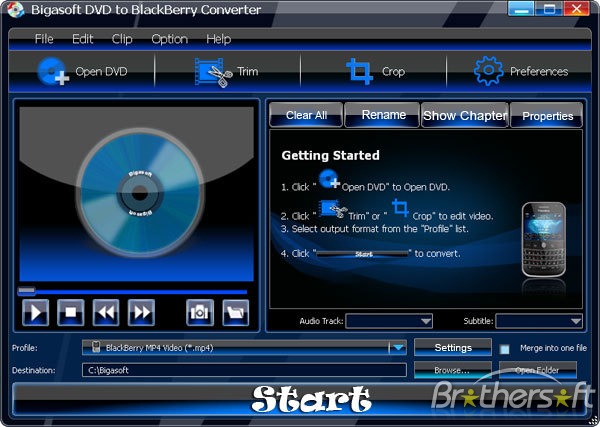
Task: Click the Open DVD label in toolbar
Action: tap(101, 72)
